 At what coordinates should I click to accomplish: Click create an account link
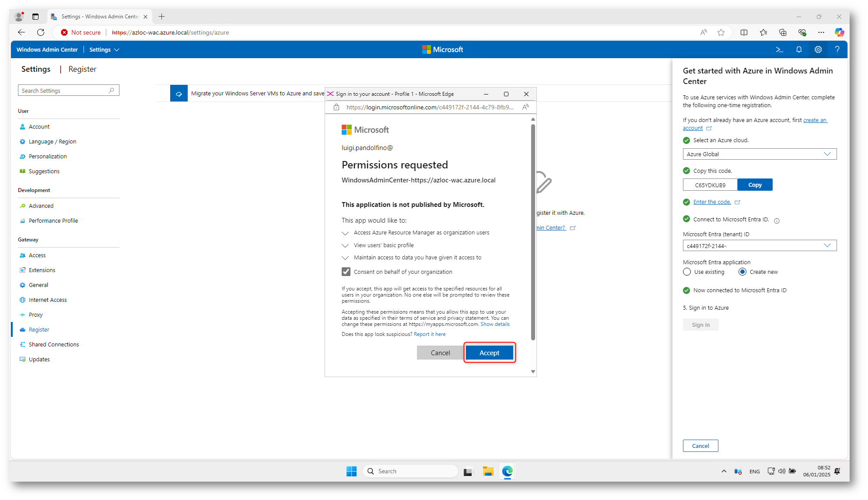[x=755, y=124]
